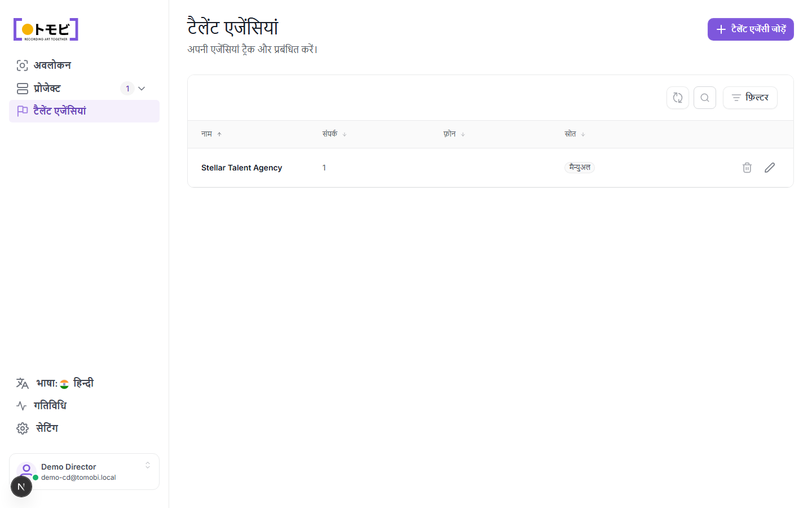The width and height of the screenshot is (812, 508).
Task: Click the demo-cd@tomobi.local email text
Action: coord(78,478)
